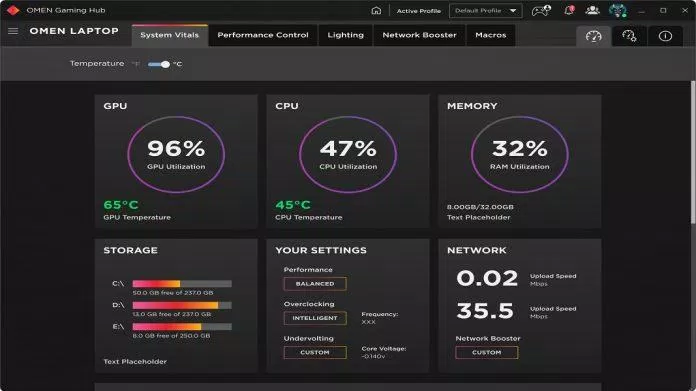Click '50.0 GB free of 237.0 GB'
Screen dimensions: 696x391
pos(173,293)
